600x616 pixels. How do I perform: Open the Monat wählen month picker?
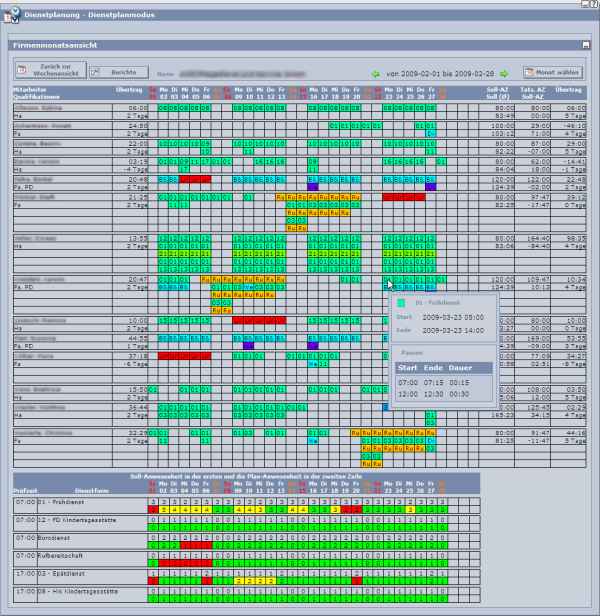(x=553, y=72)
